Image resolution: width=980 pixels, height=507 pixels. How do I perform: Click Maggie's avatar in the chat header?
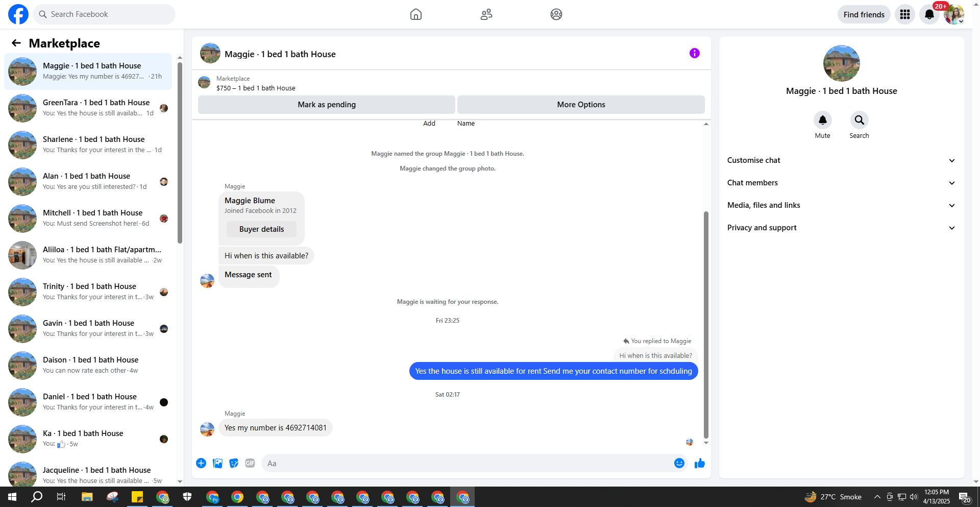210,53
